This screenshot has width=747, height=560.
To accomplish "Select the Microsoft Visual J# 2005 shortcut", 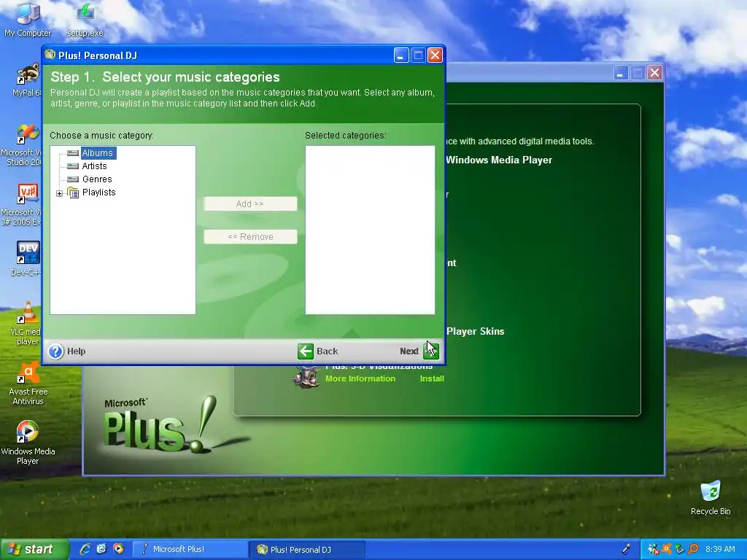I will (x=22, y=205).
